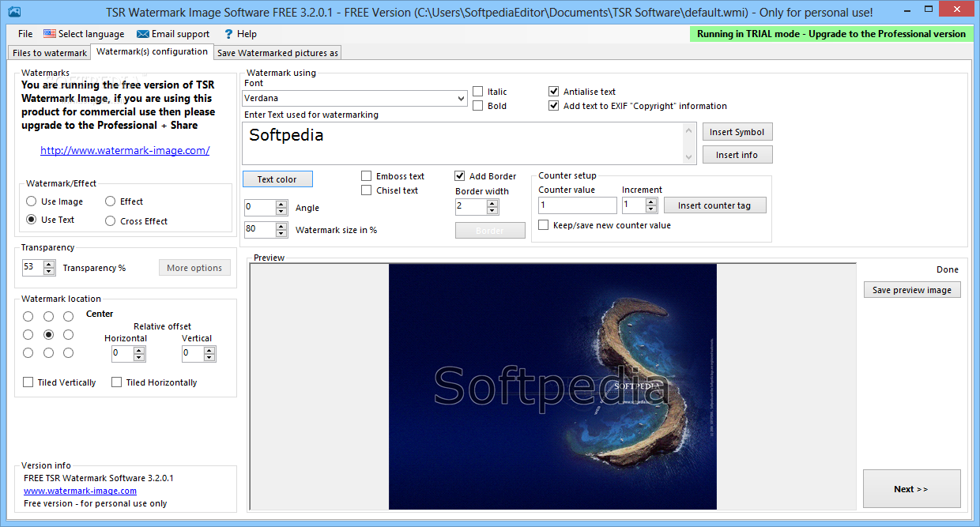Image resolution: width=980 pixels, height=527 pixels.
Task: Select the bottom-right watermark location
Action: tap(68, 352)
